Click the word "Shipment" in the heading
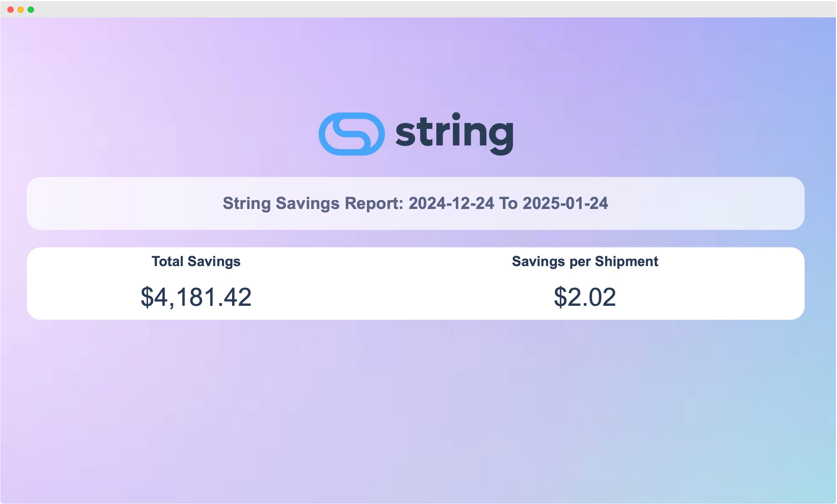Screen dimensions: 837x504 (x=627, y=262)
